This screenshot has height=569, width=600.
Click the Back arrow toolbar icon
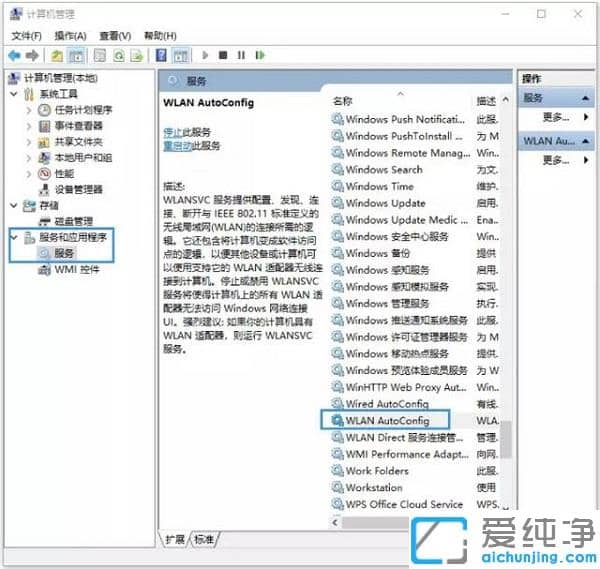15,56
